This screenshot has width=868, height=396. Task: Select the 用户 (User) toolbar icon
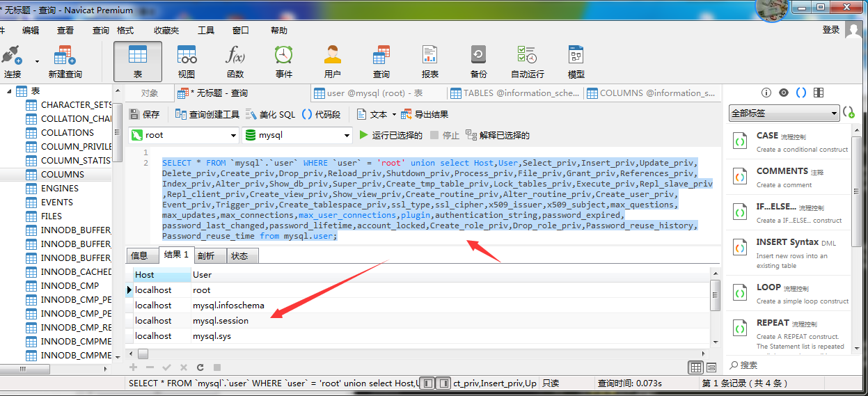pyautogui.click(x=333, y=61)
